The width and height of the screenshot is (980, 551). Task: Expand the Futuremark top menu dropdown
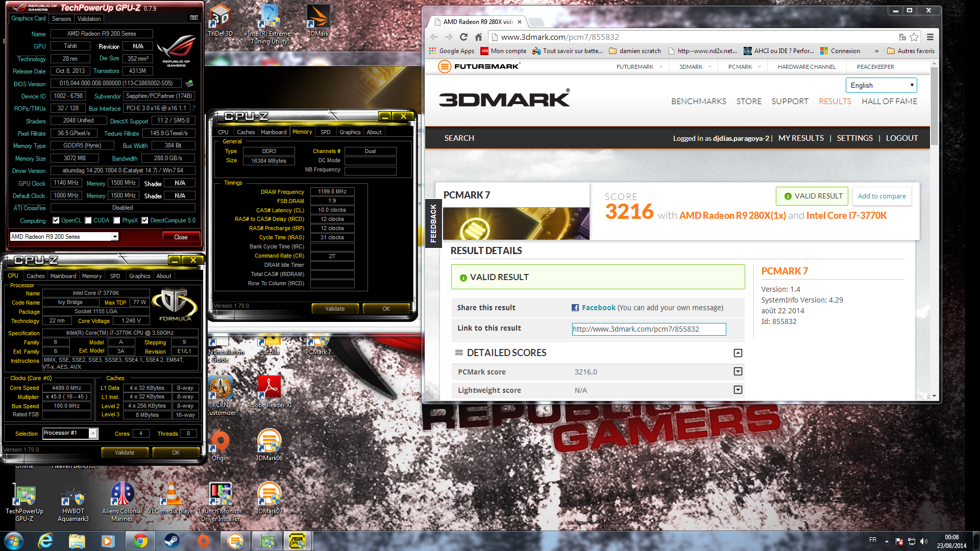pos(661,67)
